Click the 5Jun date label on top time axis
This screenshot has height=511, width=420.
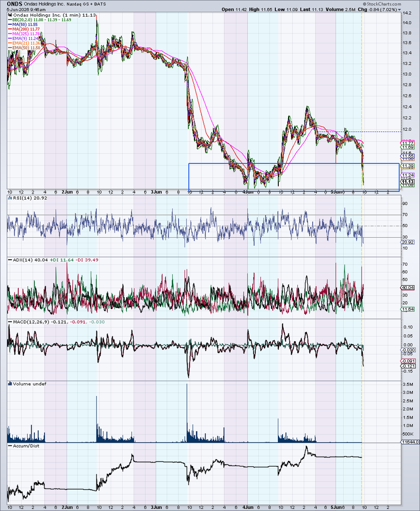(336, 192)
